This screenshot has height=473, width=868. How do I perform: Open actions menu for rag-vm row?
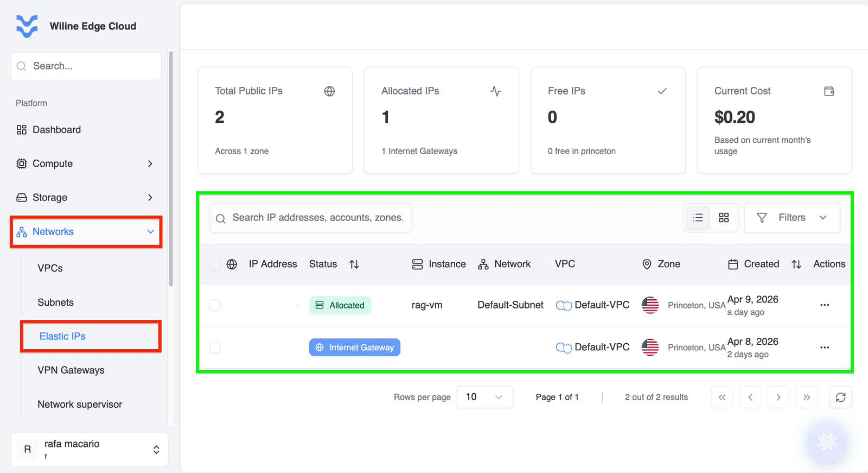[x=825, y=305]
